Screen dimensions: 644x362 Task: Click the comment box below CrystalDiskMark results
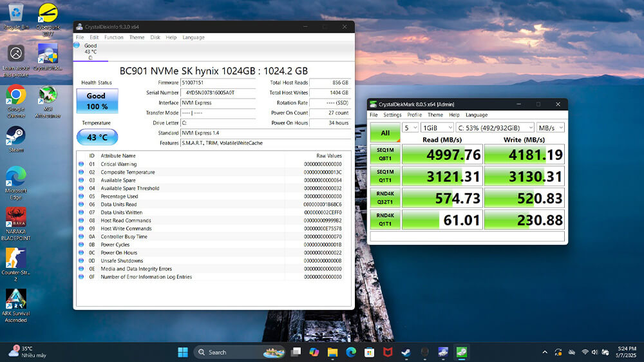(x=468, y=236)
